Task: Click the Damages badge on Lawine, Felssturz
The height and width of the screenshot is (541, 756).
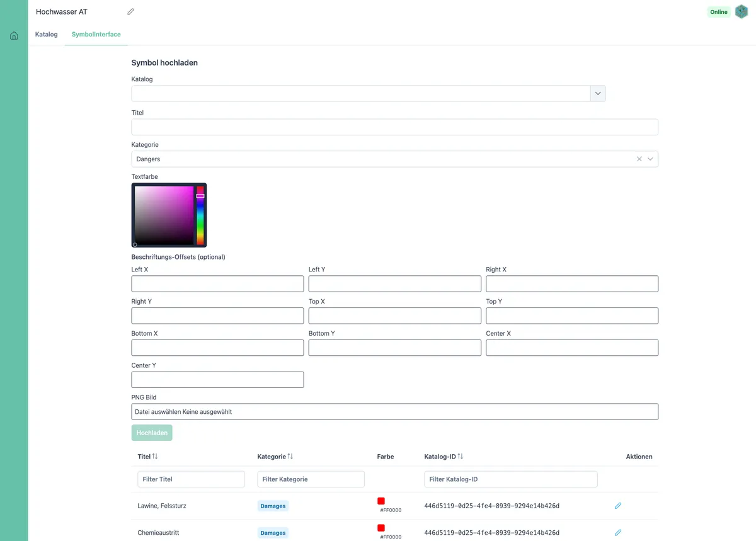Action: (x=273, y=506)
